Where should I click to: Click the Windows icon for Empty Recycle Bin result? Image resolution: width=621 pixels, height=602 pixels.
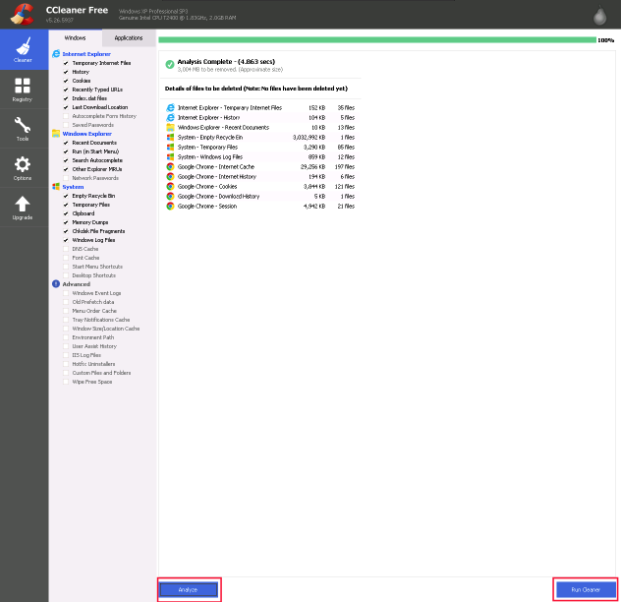click(x=170, y=137)
